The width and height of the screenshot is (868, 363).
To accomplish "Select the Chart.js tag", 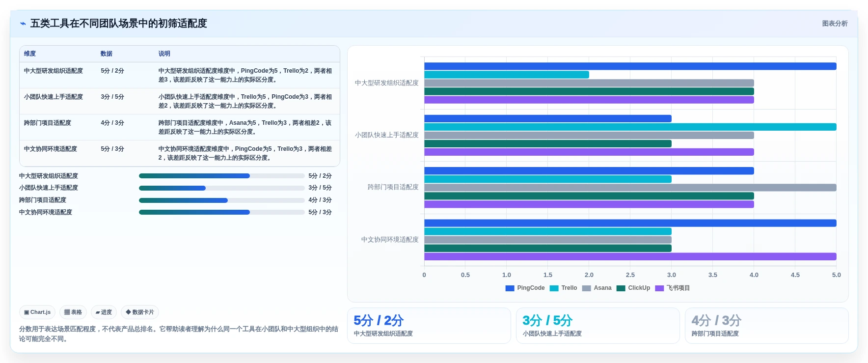I will pos(37,312).
